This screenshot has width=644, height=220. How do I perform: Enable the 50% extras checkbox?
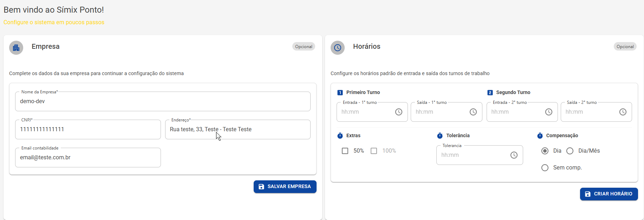[x=345, y=151]
